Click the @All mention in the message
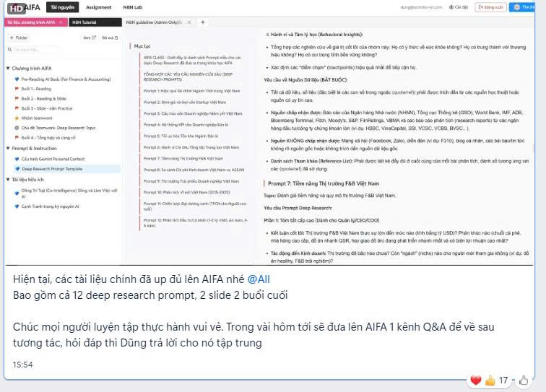This screenshot has height=392, width=546. click(259, 279)
